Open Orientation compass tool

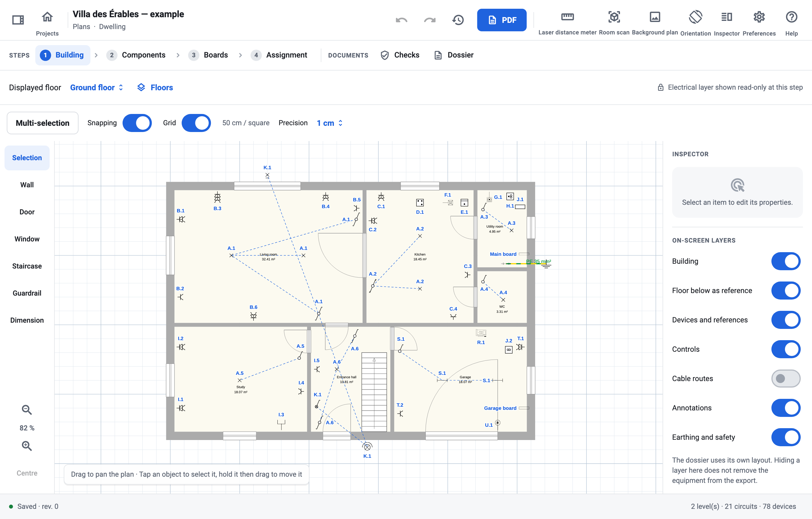[695, 17]
